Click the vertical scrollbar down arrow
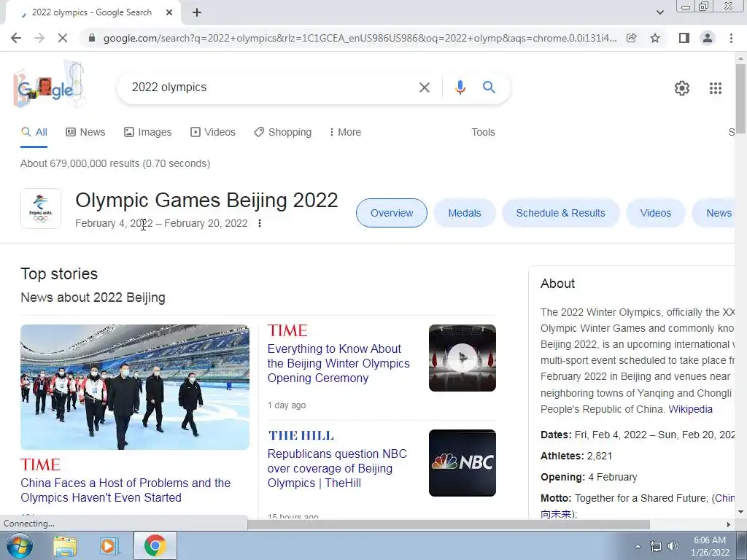 (x=741, y=513)
